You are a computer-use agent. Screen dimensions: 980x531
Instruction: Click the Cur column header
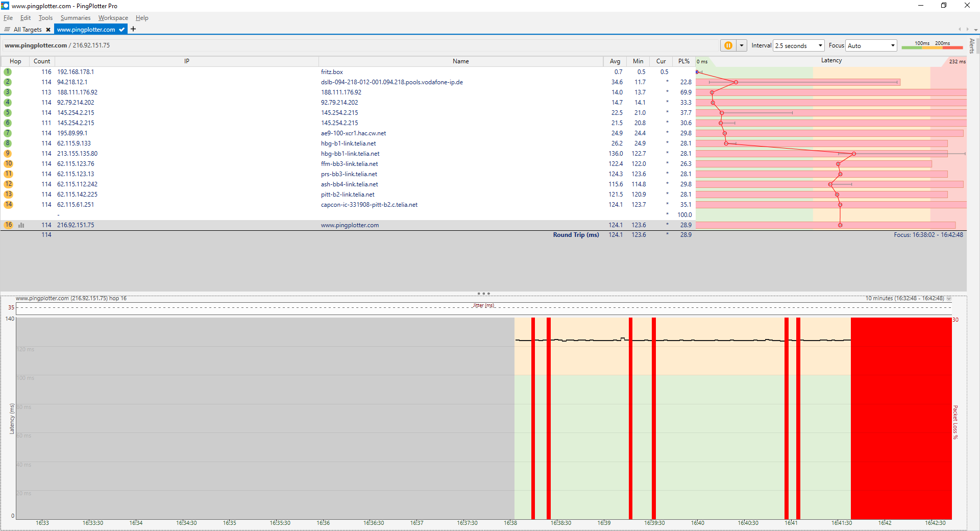pyautogui.click(x=661, y=61)
